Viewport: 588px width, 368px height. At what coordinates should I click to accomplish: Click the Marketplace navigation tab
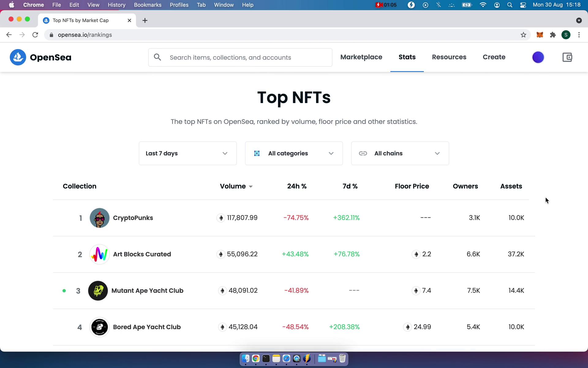coord(361,57)
